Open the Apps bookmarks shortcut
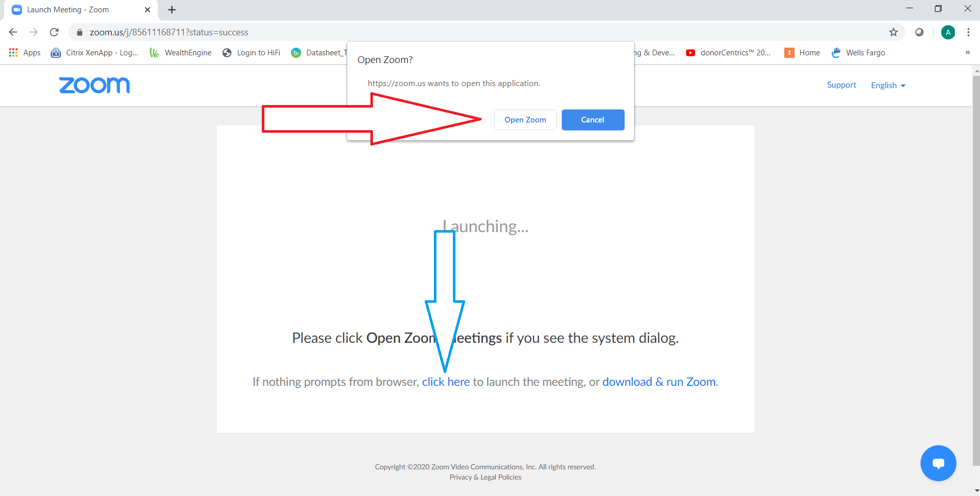This screenshot has height=496, width=980. [x=25, y=53]
